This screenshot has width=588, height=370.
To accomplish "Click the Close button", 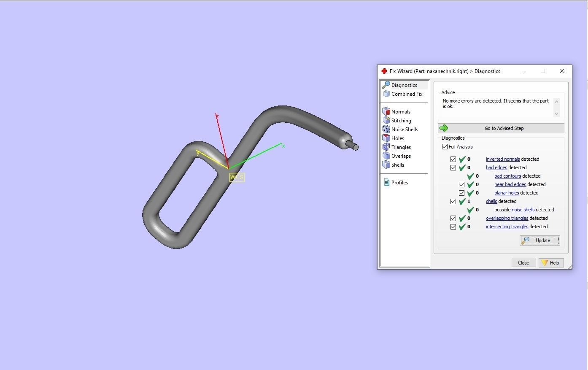I will (x=523, y=263).
